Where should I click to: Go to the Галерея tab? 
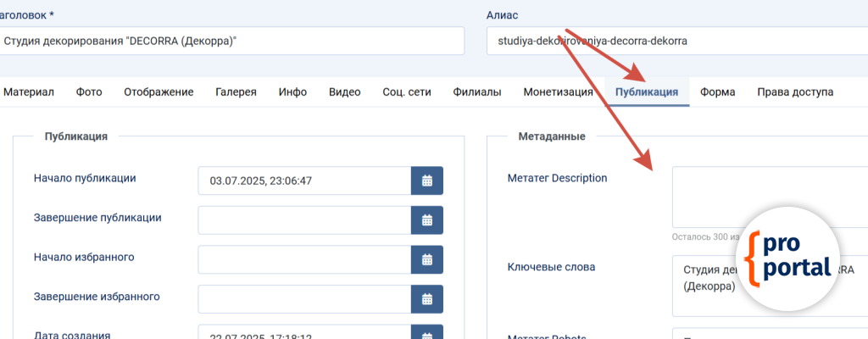point(236,92)
